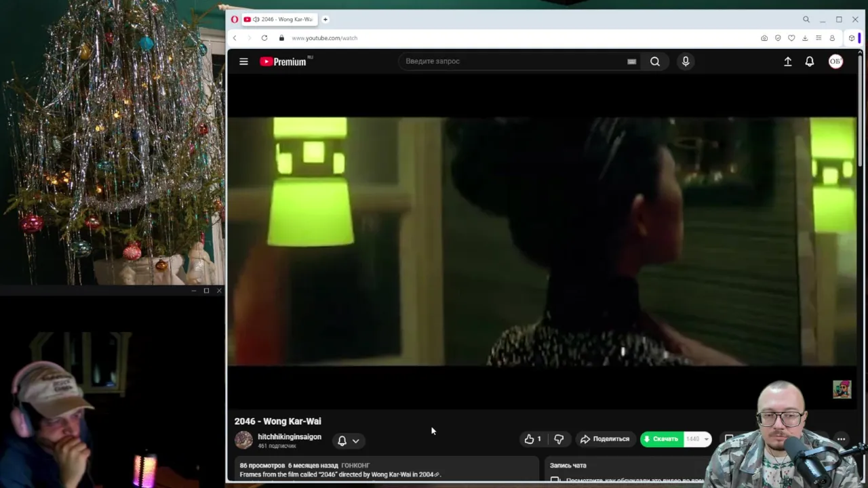Go to YouTube Premium home logo
868x488 pixels.
[x=284, y=62]
